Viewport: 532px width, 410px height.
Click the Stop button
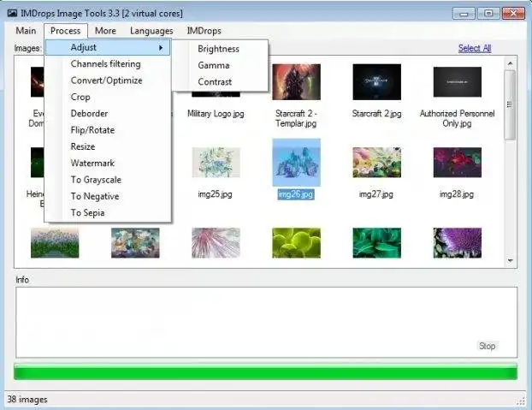pyautogui.click(x=487, y=346)
